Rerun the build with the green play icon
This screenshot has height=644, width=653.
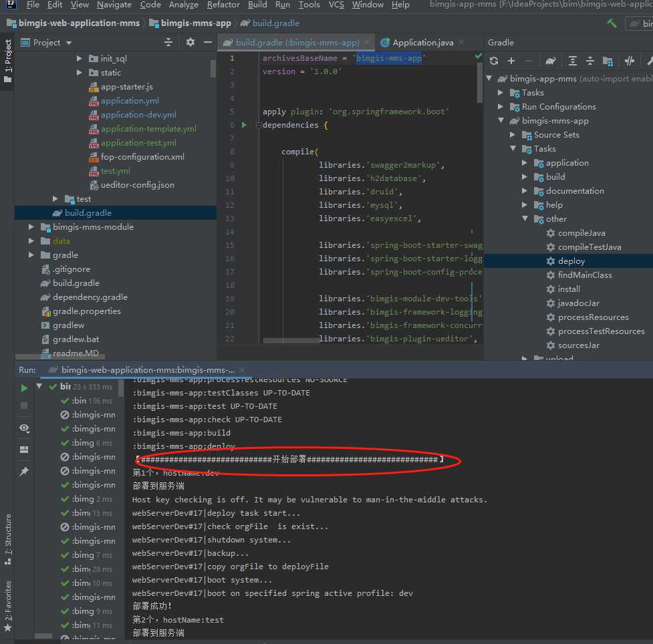[x=24, y=388]
